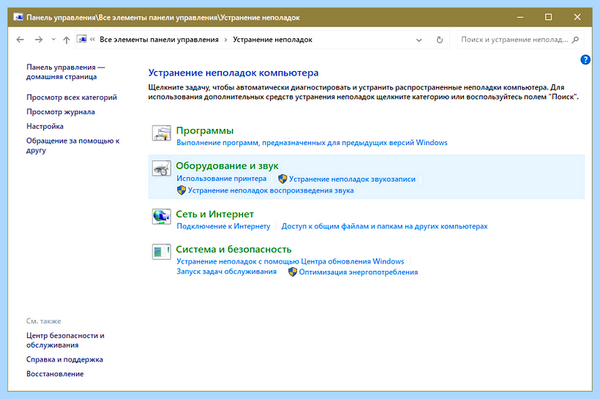600x399 pixels.
Task: Click the Back navigation arrow
Action: coord(20,39)
